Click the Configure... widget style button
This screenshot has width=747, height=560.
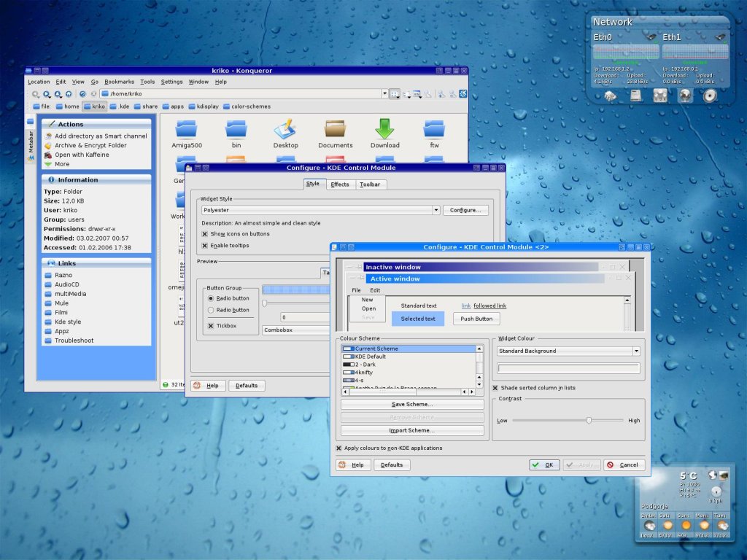click(465, 210)
